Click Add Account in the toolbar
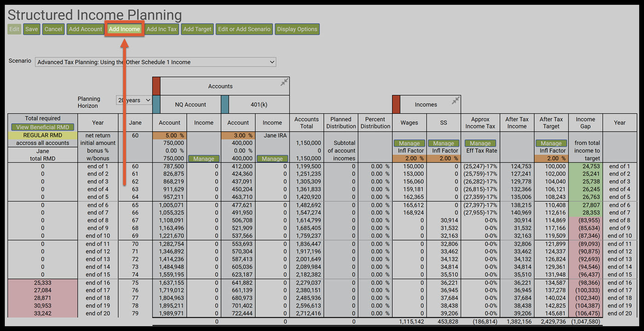 click(x=85, y=29)
